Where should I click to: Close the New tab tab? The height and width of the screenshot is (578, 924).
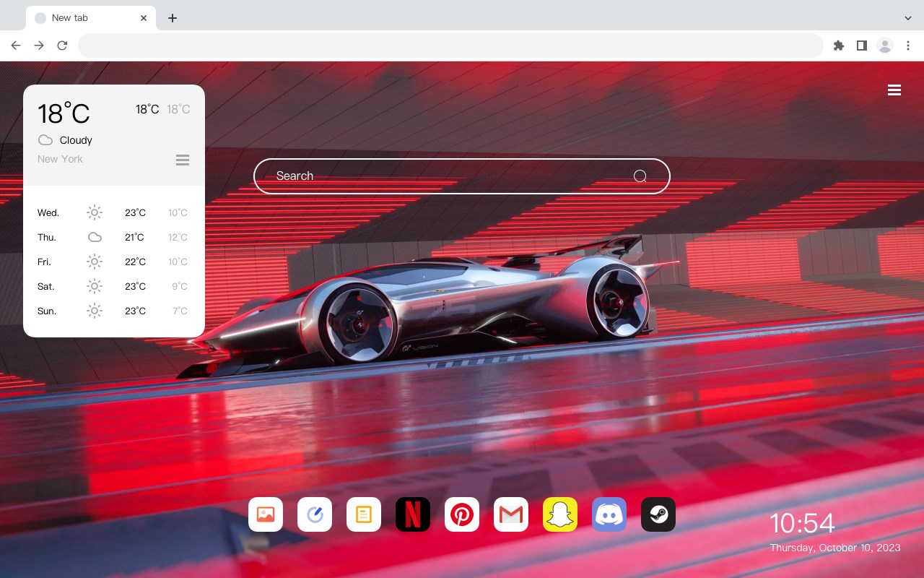click(144, 17)
